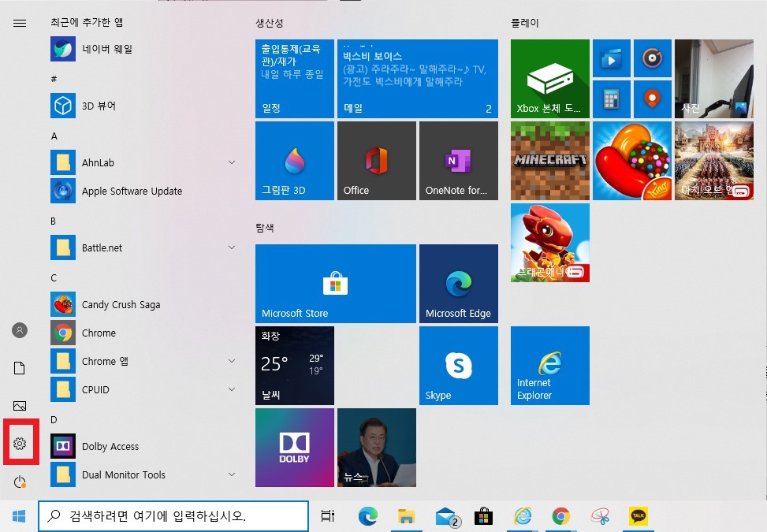The width and height of the screenshot is (767, 532).
Task: Open the Maps small tile
Action: 653,99
